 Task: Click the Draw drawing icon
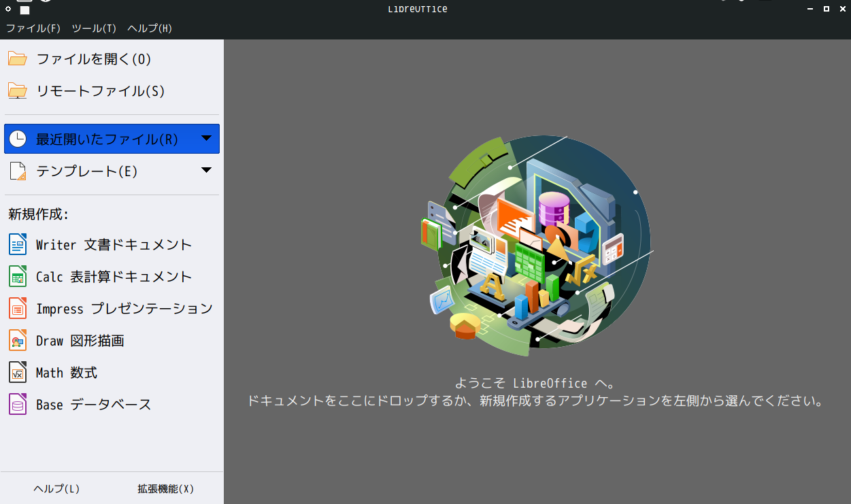tap(18, 340)
